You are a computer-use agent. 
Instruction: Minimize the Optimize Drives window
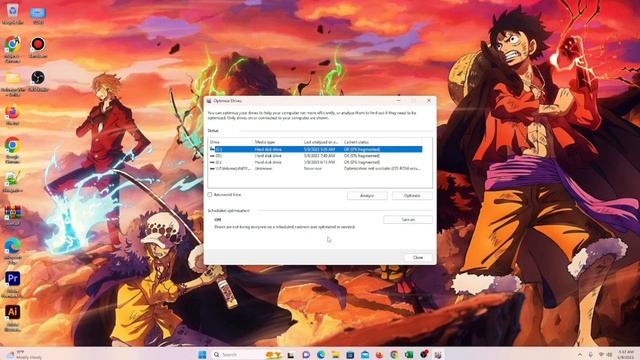coord(398,100)
